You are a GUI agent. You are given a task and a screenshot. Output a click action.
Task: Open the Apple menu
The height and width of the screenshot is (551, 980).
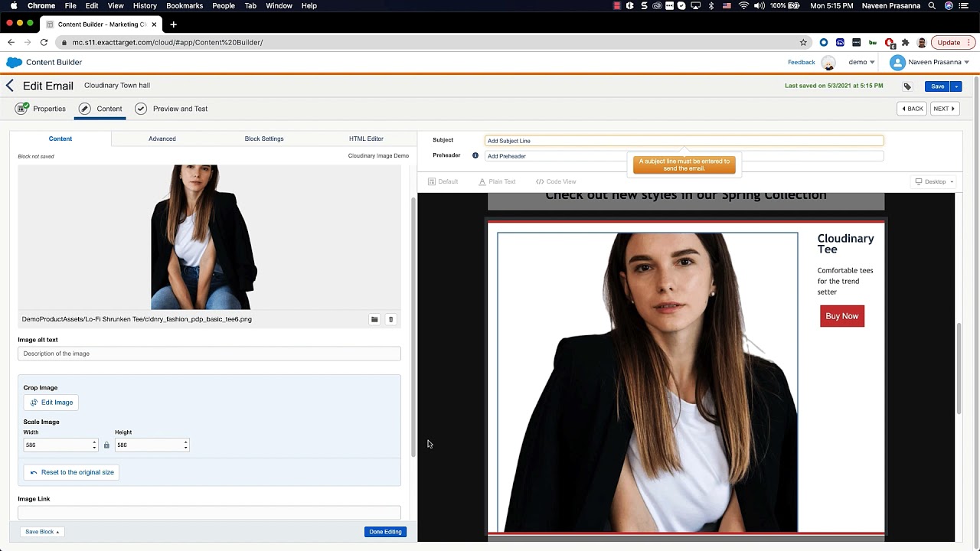tap(14, 5)
